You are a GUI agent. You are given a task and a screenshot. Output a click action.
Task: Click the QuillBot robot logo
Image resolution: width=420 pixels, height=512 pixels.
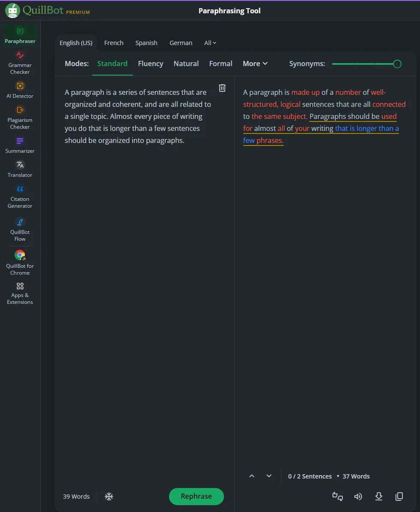12,10
